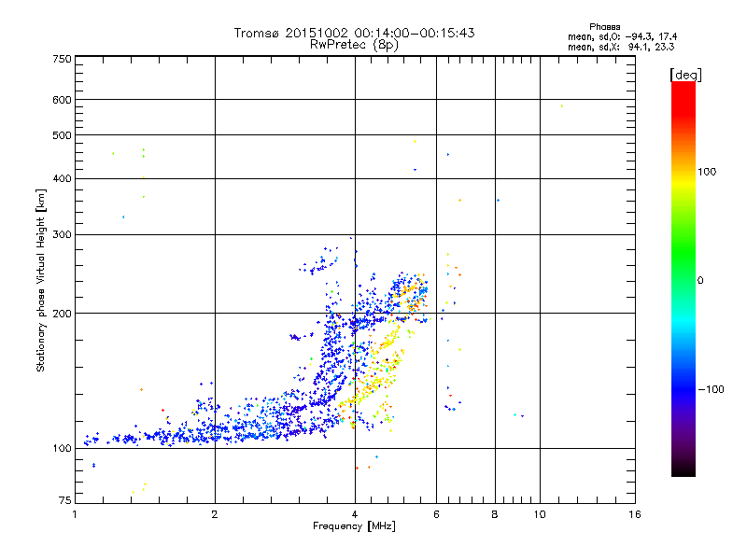The width and height of the screenshot is (747, 560).
Task: Click the '[deg]' colorbar unit label
Action: coord(685,75)
